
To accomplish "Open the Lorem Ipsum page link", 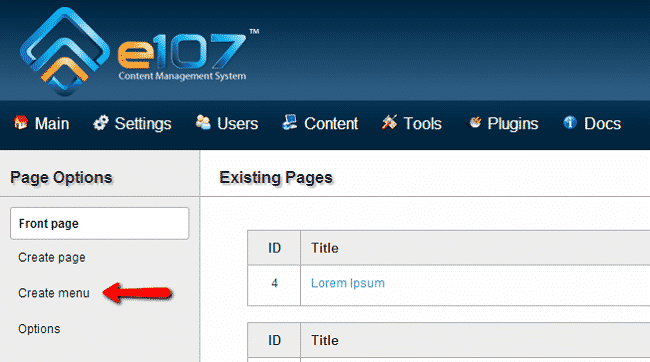I will tap(348, 283).
